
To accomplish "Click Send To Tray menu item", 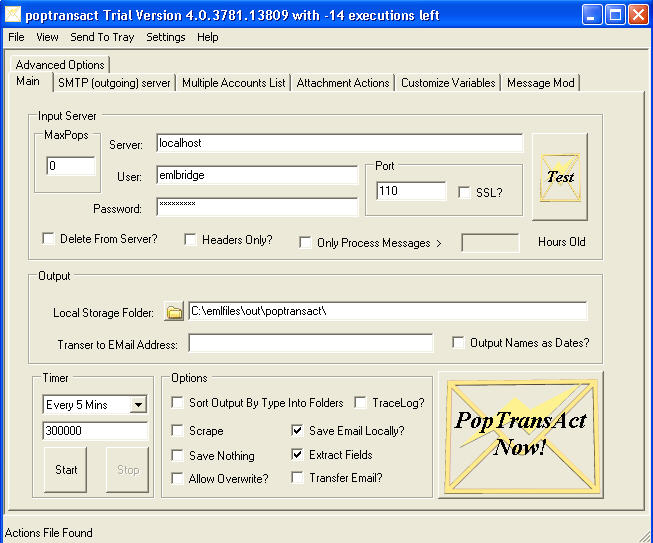I will point(102,37).
